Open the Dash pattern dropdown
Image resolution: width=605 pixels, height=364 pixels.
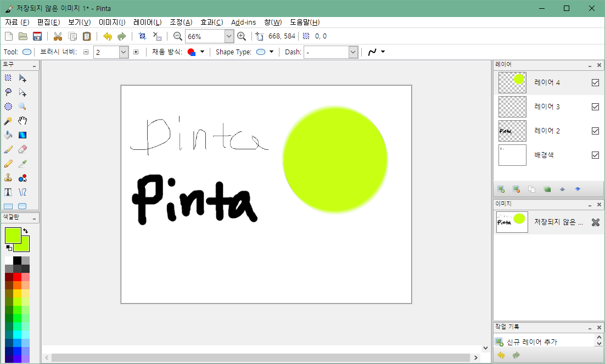[x=353, y=52]
